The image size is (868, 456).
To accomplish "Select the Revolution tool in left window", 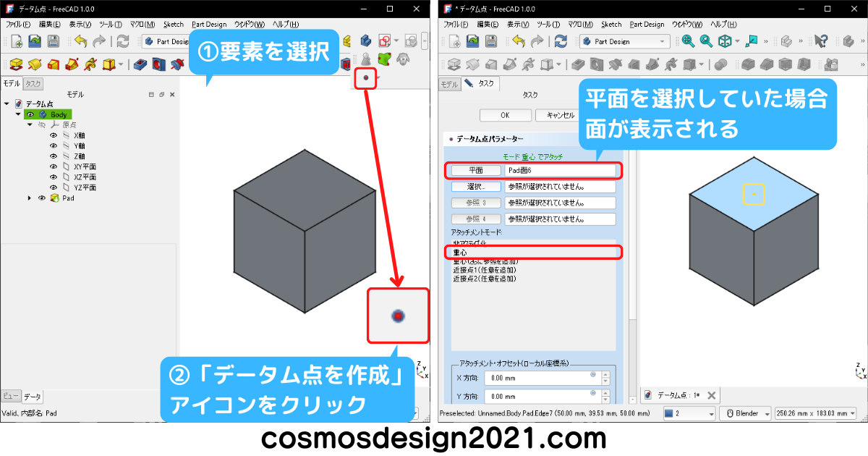I will pos(35,65).
